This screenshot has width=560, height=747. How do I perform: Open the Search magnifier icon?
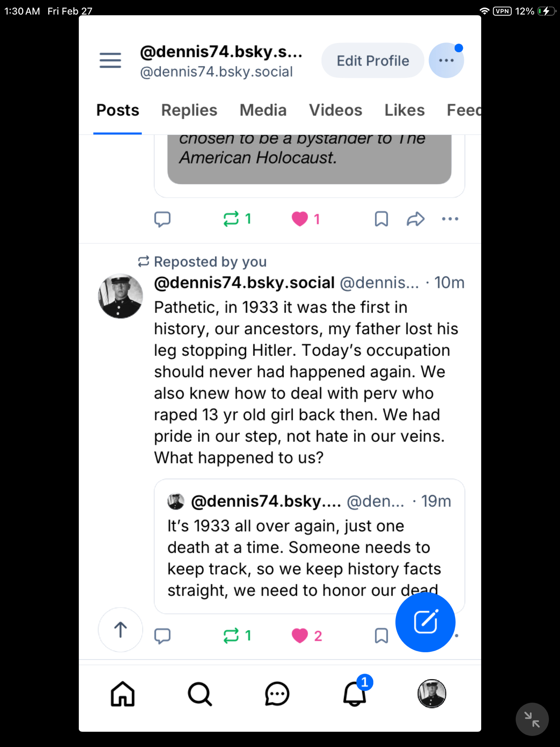(200, 694)
